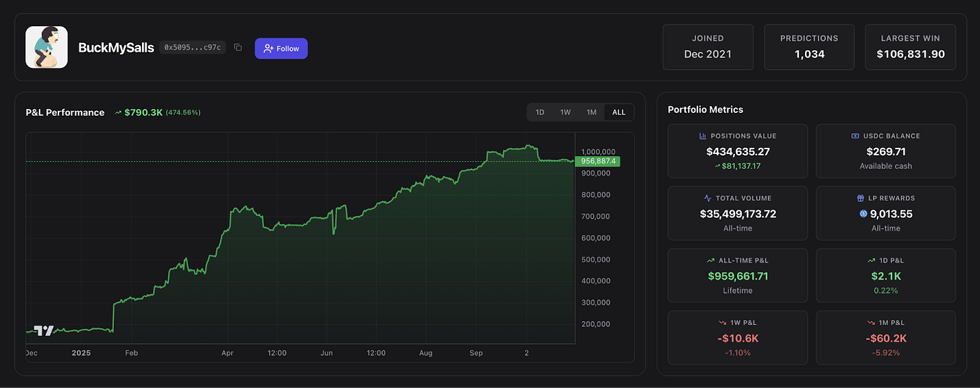Viewport: 980px width, 388px height.
Task: Click the Joined Dec 2021 card
Action: tap(708, 47)
